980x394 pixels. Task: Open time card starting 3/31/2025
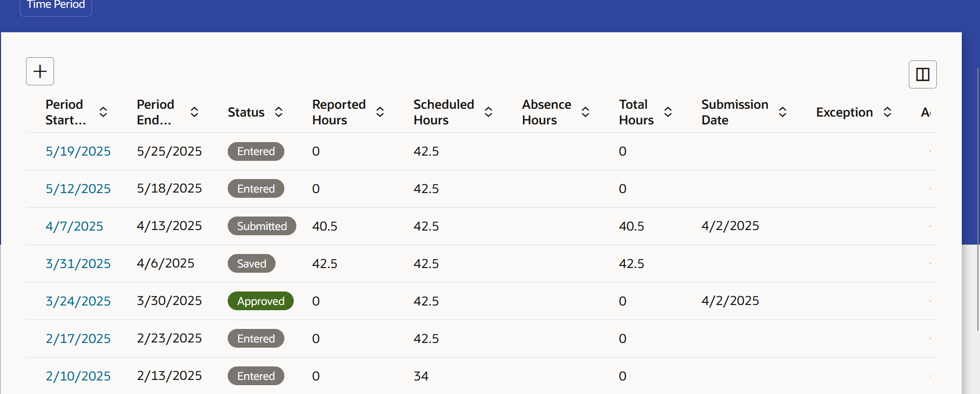click(78, 264)
